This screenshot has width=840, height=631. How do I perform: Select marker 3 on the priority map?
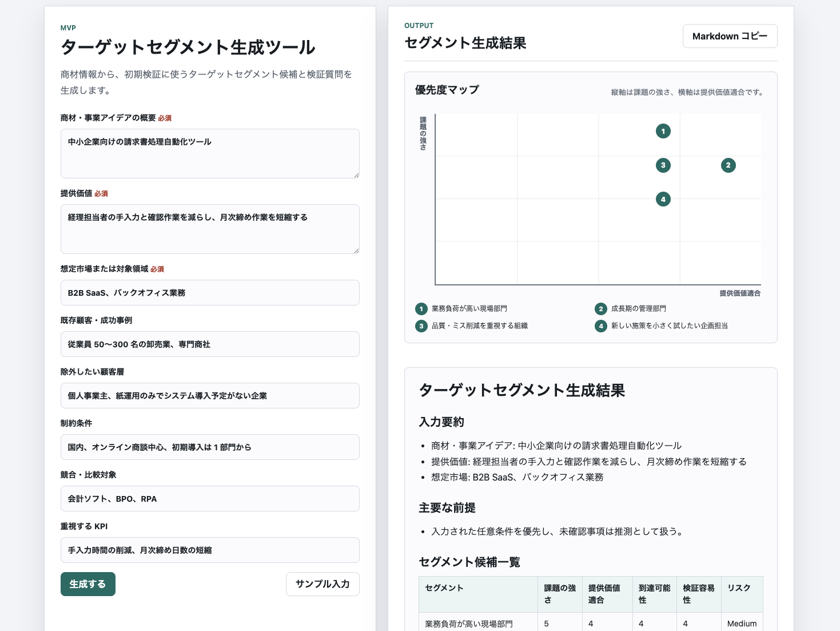663,165
